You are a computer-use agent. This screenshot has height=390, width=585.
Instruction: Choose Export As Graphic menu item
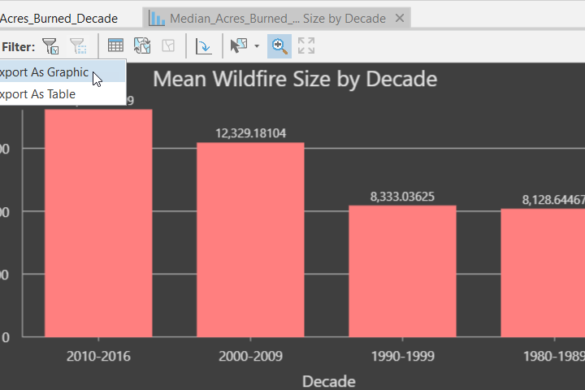coord(62,72)
